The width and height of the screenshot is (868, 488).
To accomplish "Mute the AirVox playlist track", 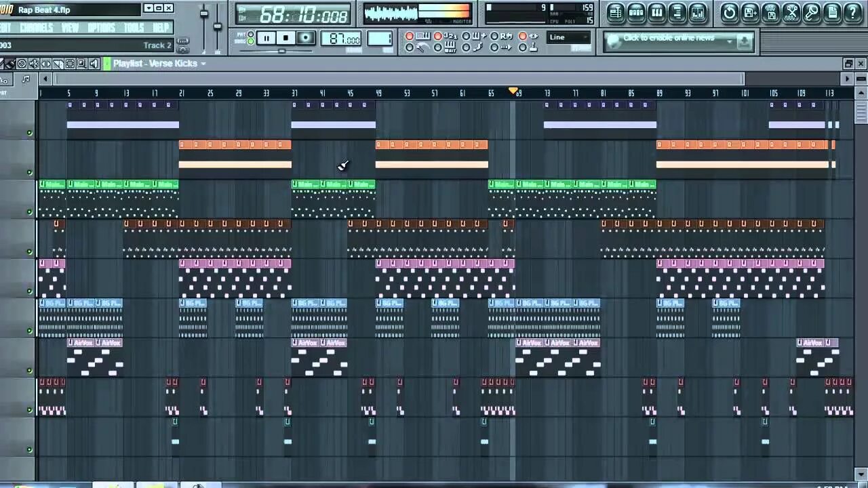I will (29, 371).
